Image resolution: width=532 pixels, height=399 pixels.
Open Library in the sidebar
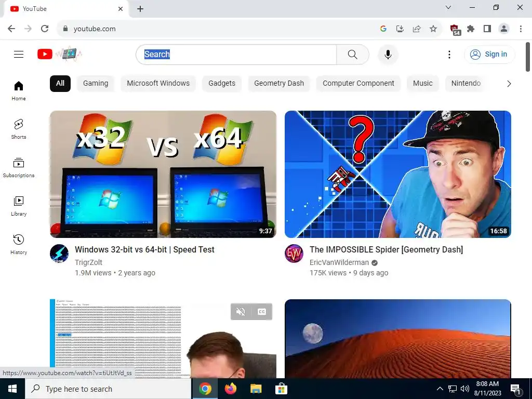pyautogui.click(x=19, y=206)
